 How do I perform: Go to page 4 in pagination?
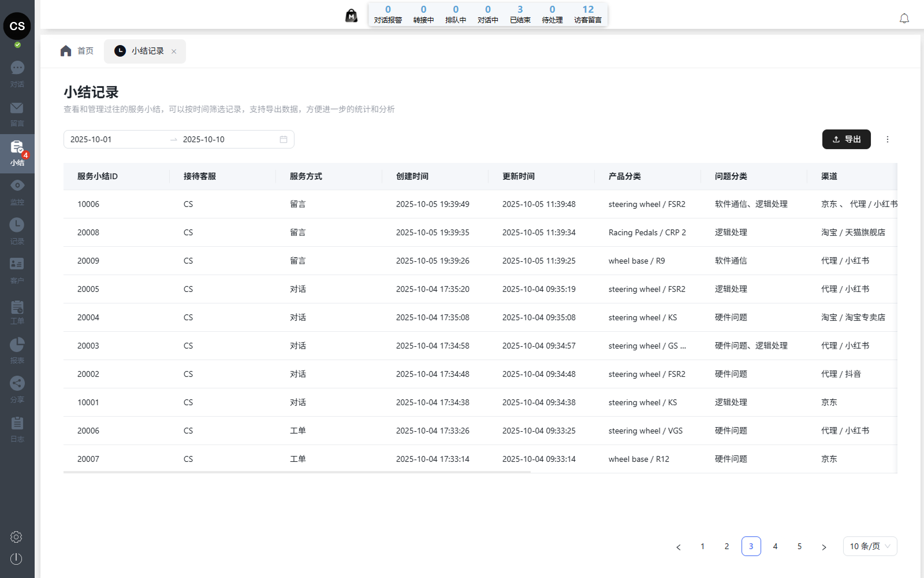pyautogui.click(x=775, y=546)
